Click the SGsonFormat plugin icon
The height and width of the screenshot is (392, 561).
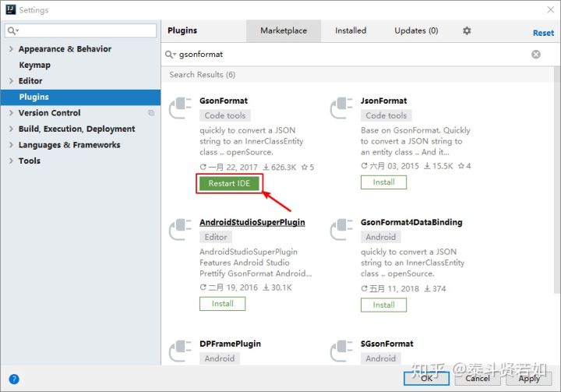click(341, 351)
